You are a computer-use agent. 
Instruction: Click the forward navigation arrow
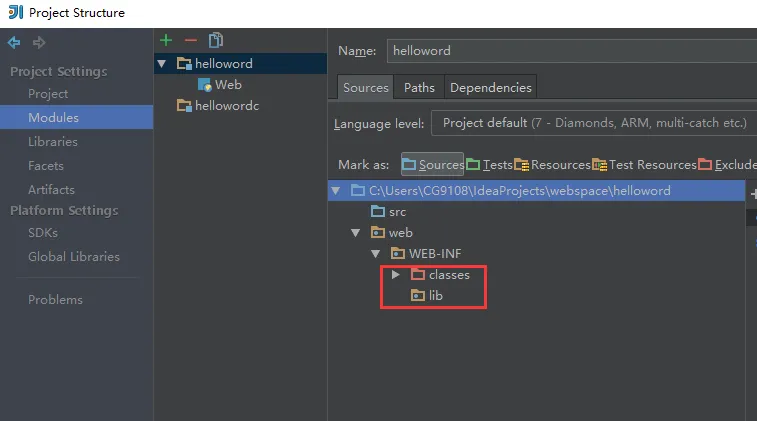tap(39, 42)
